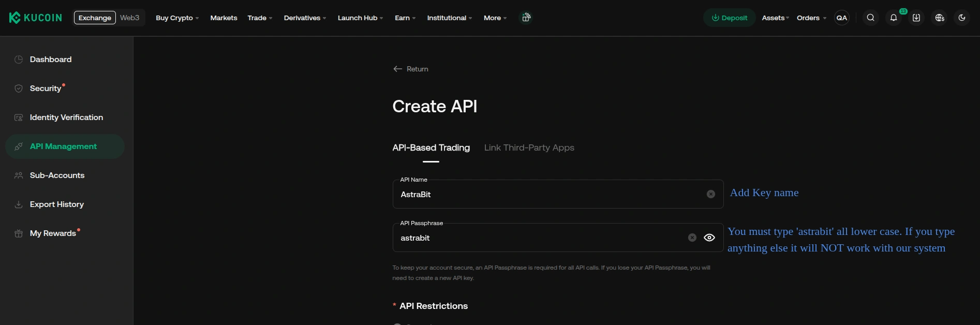
Task: Show or hide the API passphrase
Action: pyautogui.click(x=709, y=238)
